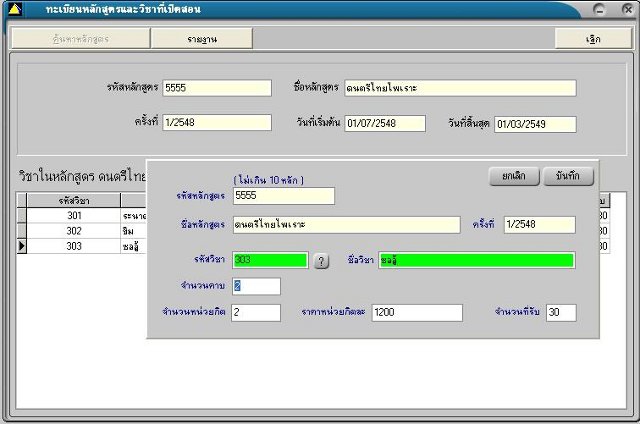Viewport: 640px width, 424px height.
Task: Click the ยกเลิก cancel button in the dialog
Action: click(x=514, y=176)
